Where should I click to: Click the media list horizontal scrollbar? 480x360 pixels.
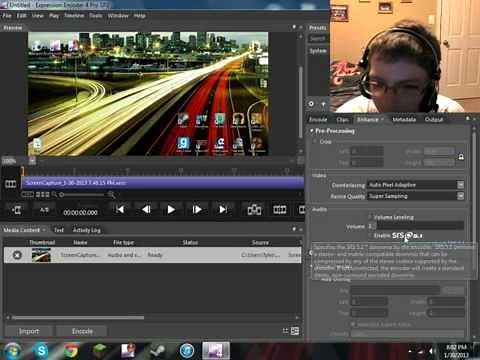[78, 318]
